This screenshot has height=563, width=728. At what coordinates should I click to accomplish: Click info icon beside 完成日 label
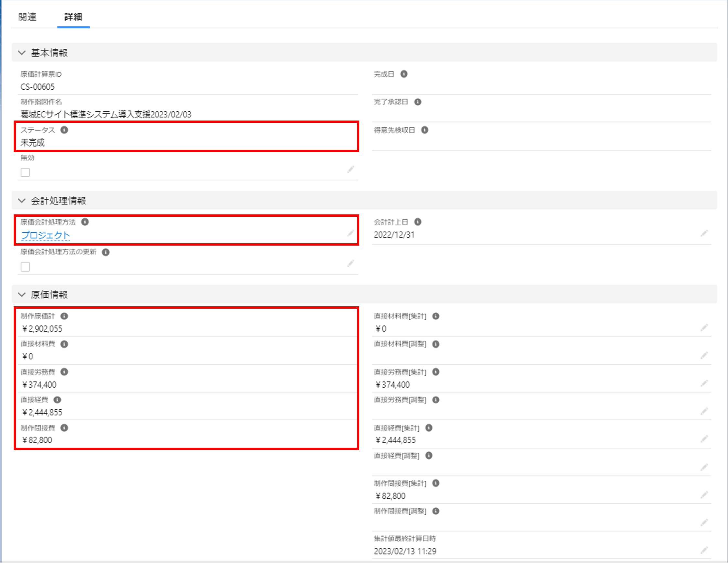tap(404, 74)
